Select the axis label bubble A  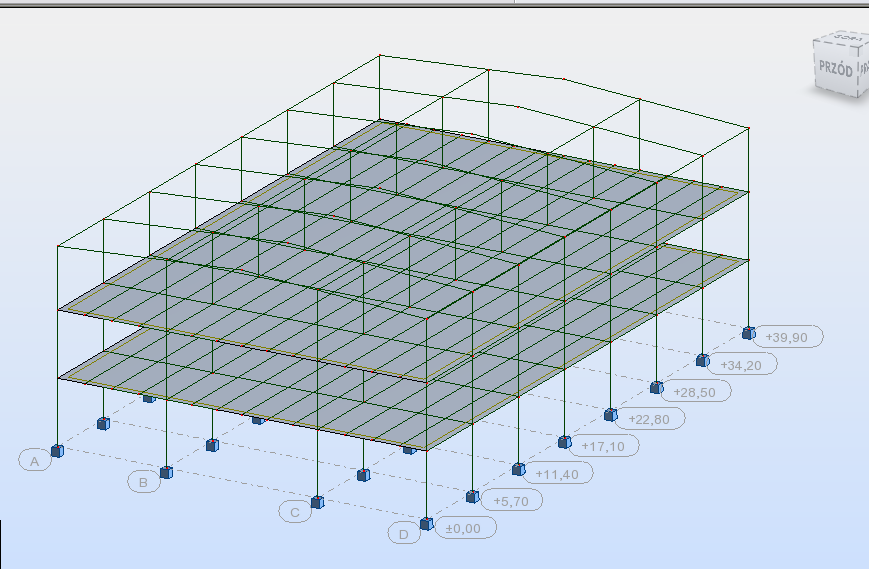pyautogui.click(x=35, y=460)
